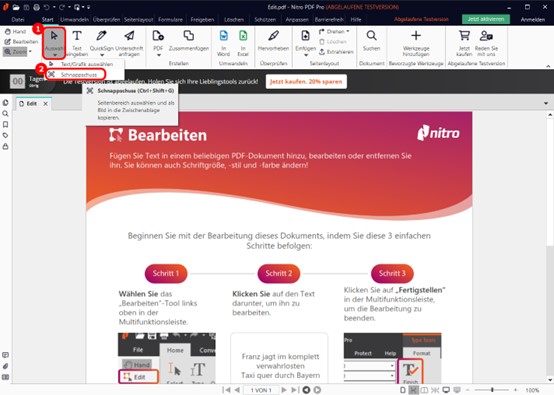Open the tags panel in left sidebar
Screen dimensions: 554x395
(5, 135)
